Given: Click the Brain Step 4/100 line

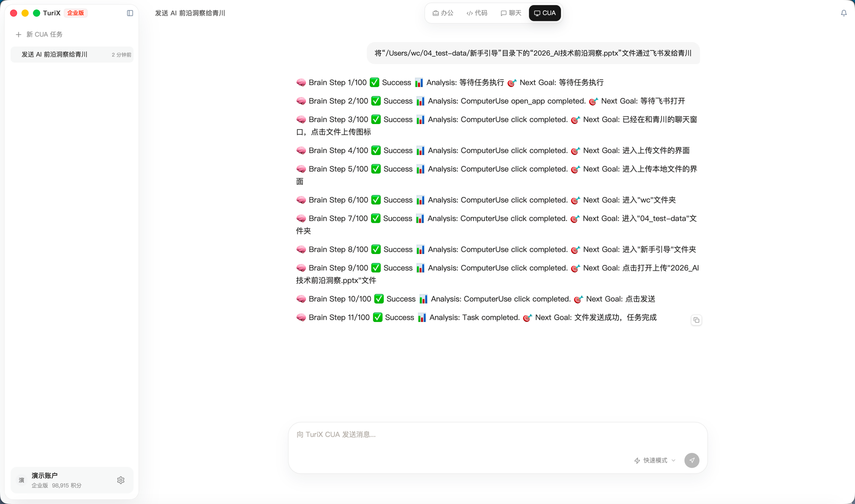Looking at the screenshot, I should coord(492,150).
